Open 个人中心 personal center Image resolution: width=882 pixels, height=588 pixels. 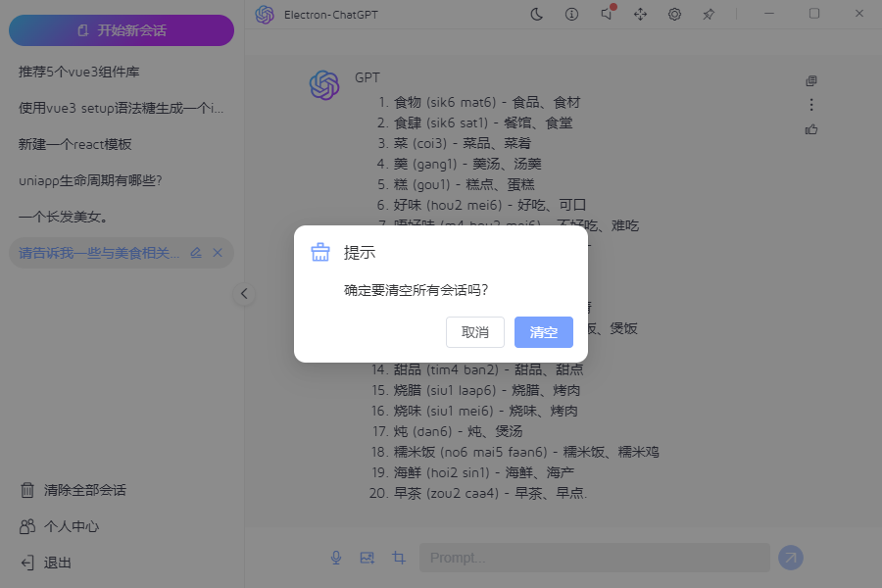coord(60,526)
